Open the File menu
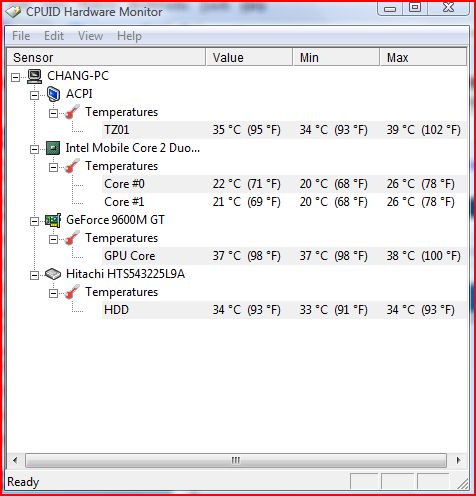476x496 pixels. (21, 36)
